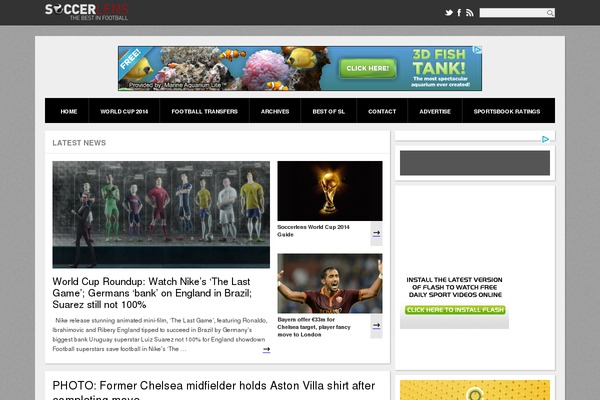The image size is (600, 400).
Task: Click the arrow beside World Cup 2014 Guide
Action: [377, 233]
